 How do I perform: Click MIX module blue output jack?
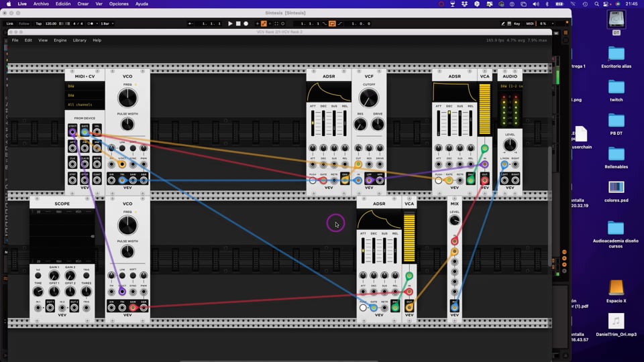click(454, 308)
